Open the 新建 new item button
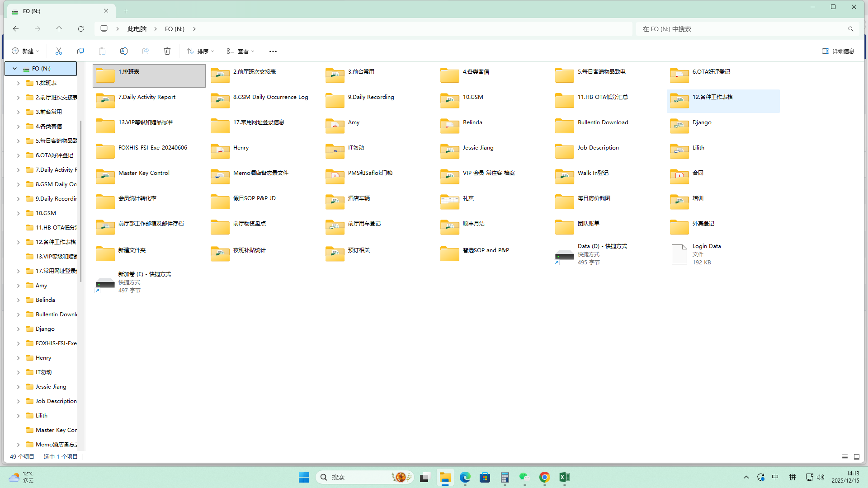The image size is (868, 488). [x=25, y=51]
